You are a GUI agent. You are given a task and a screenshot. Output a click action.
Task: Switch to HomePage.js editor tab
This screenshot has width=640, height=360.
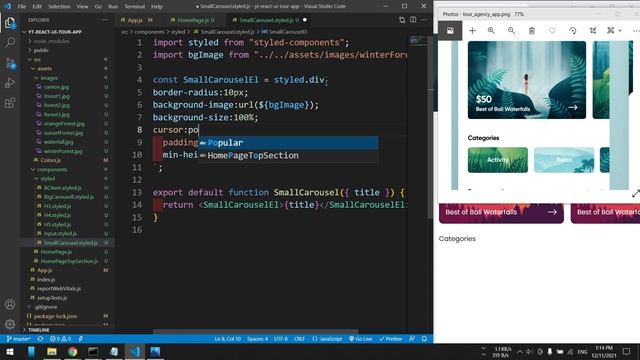(193, 20)
